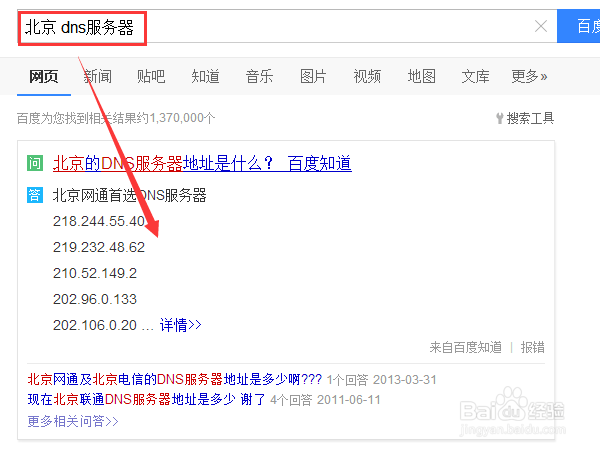This screenshot has width=600, height=451.
Task: Click the green 问 question icon
Action: tap(35, 163)
